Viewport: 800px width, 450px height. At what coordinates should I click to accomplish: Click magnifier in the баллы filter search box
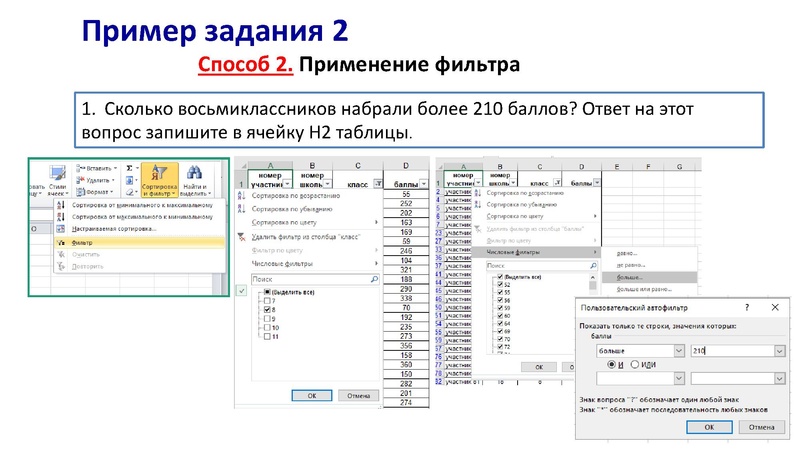coord(593,266)
